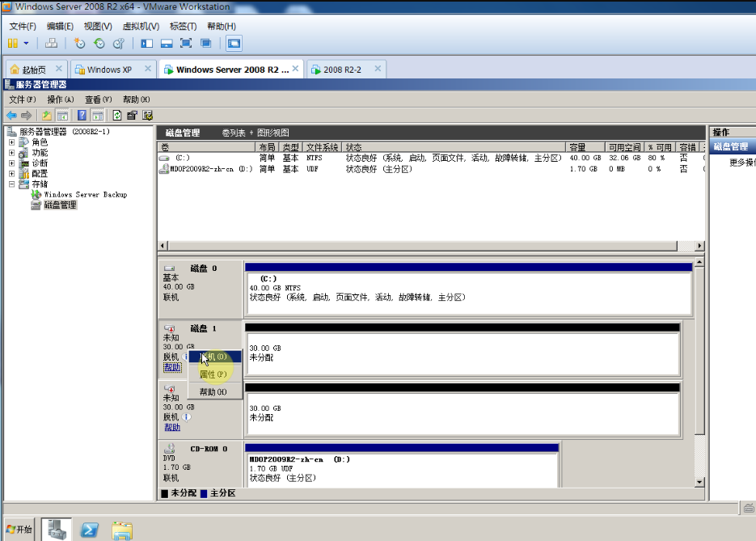Click the info icon beside the third disk's 脱机
This screenshot has width=756, height=541.
point(187,417)
